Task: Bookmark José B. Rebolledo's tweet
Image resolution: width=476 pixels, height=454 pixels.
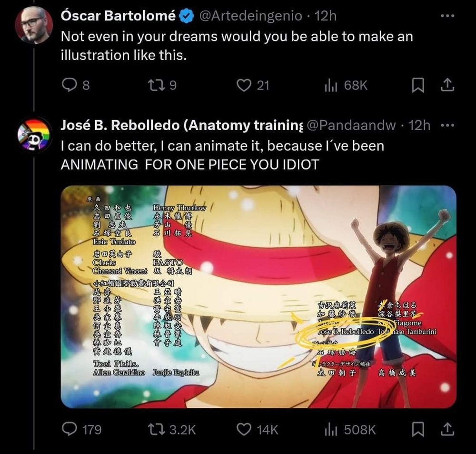Action: (x=418, y=429)
